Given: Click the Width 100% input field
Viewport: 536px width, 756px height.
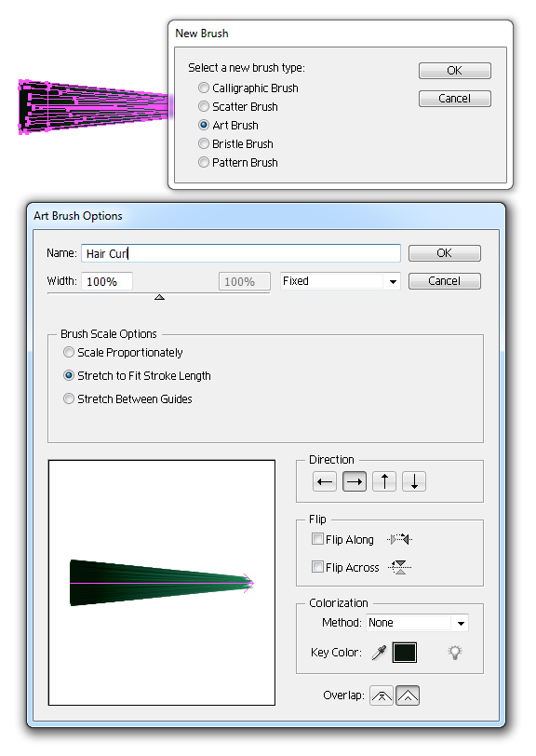Looking at the screenshot, I should (106, 281).
